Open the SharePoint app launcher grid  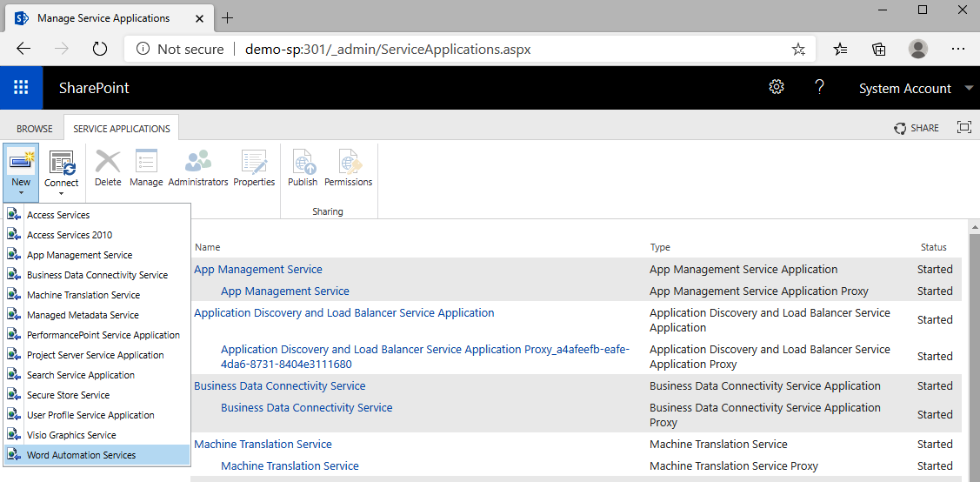[x=21, y=88]
